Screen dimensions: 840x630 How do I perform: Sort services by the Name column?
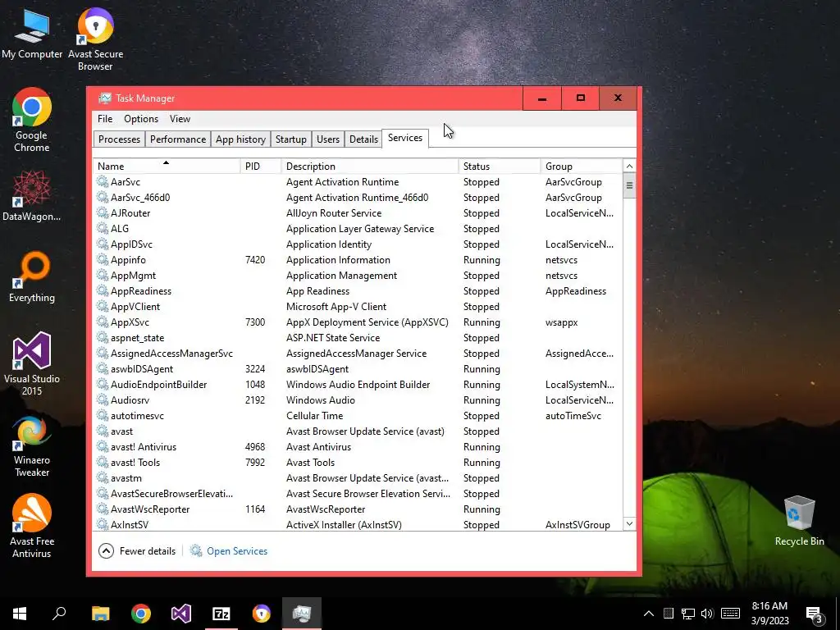pyautogui.click(x=167, y=166)
